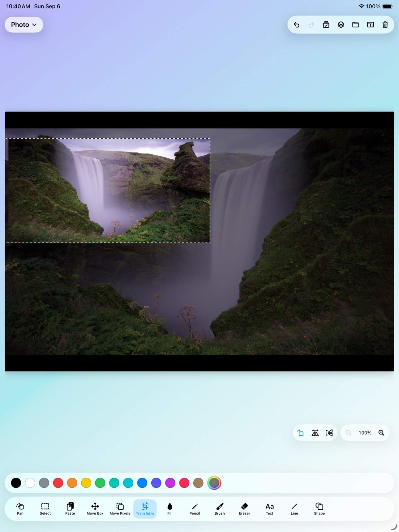
Task: Tap the 100% zoom level value
Action: pos(365,433)
